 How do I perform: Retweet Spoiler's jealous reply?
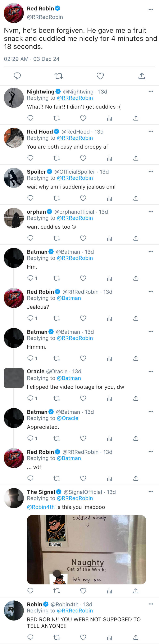point(57,198)
